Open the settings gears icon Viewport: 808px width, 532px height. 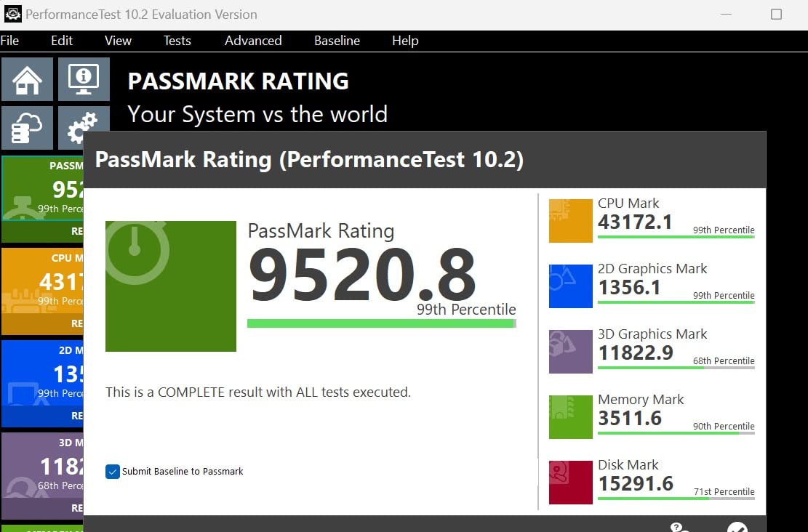84,128
